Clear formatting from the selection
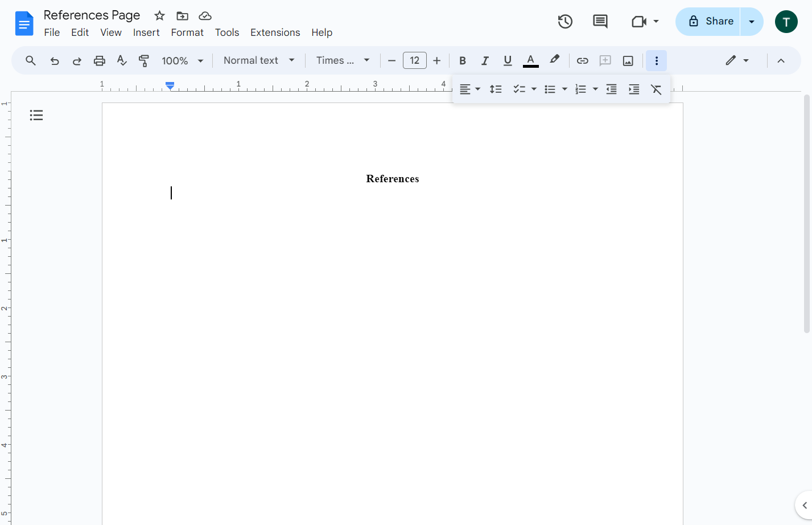 pos(656,89)
